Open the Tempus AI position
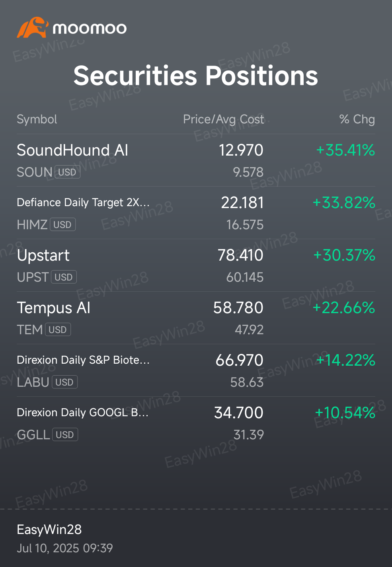This screenshot has width=392, height=567. (x=196, y=318)
